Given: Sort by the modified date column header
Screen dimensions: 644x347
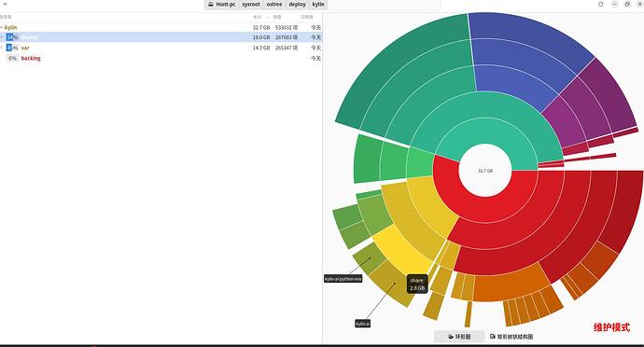Looking at the screenshot, I should click(307, 17).
